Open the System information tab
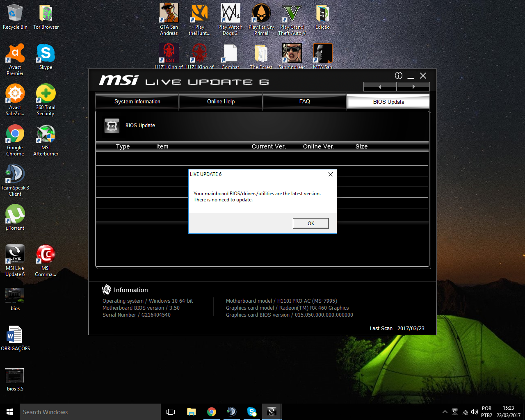Image resolution: width=525 pixels, height=420 pixels. (x=137, y=101)
